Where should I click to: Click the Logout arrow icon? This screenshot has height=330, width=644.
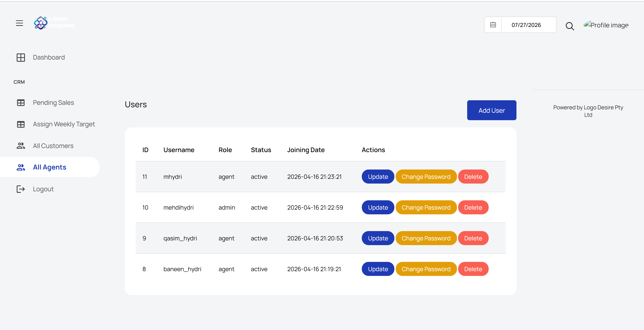[21, 189]
